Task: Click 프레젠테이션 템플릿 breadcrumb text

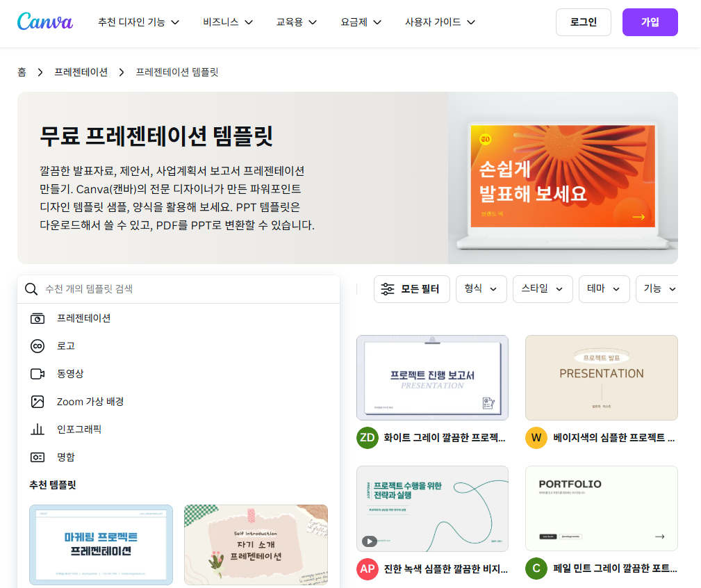Action: point(177,72)
